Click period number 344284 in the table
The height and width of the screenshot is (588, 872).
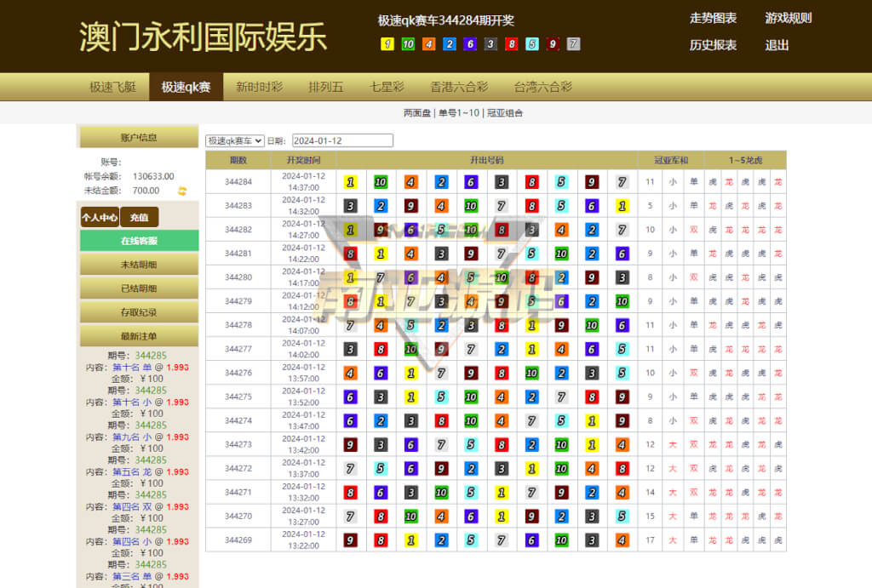point(238,182)
